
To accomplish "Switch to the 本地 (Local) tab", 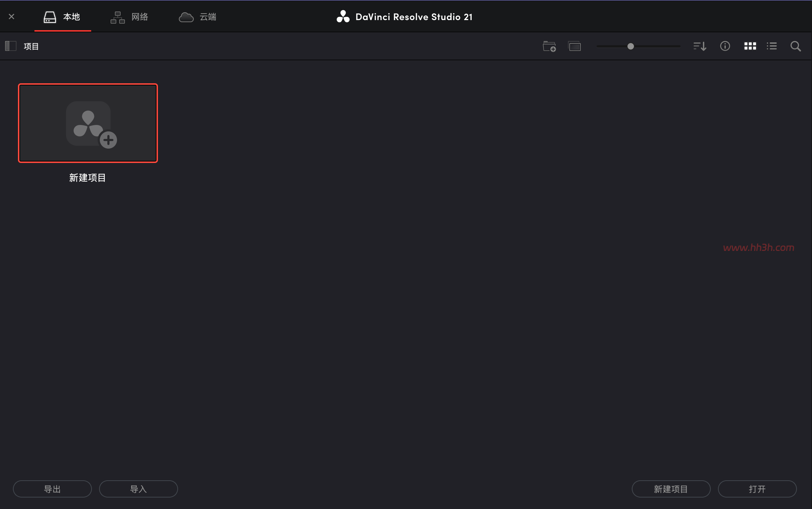I will pyautogui.click(x=62, y=17).
